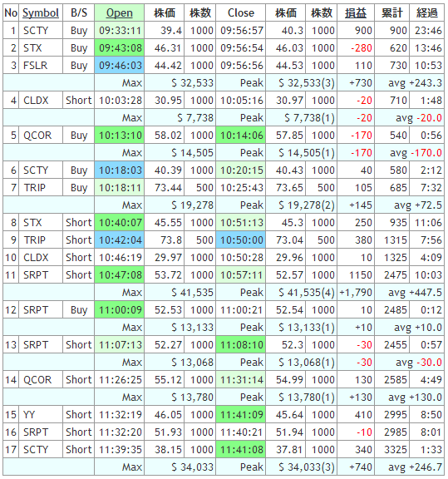
Task: Select open time 09:46:03
Action: (120, 66)
